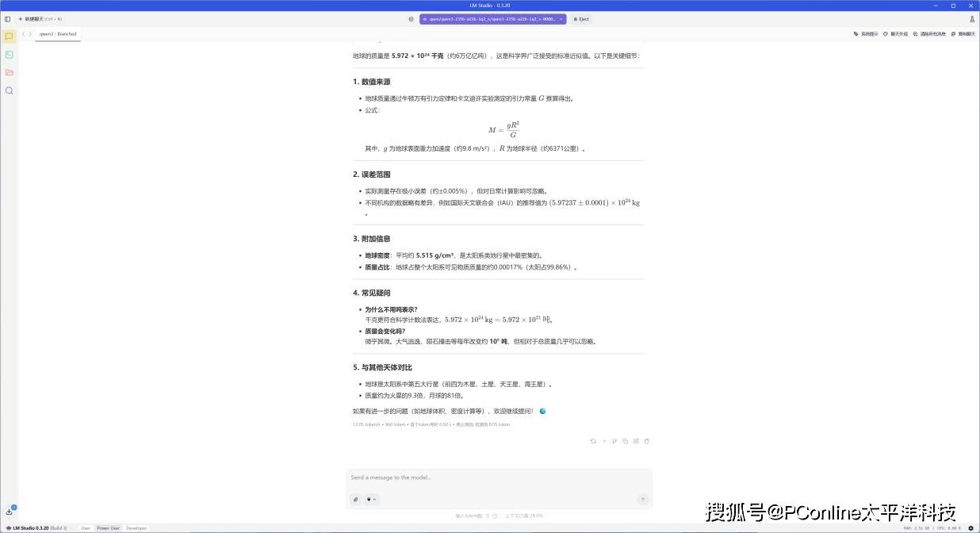Click the continue-generation arrow icon
Screen dimensions: 980x533
604,441
